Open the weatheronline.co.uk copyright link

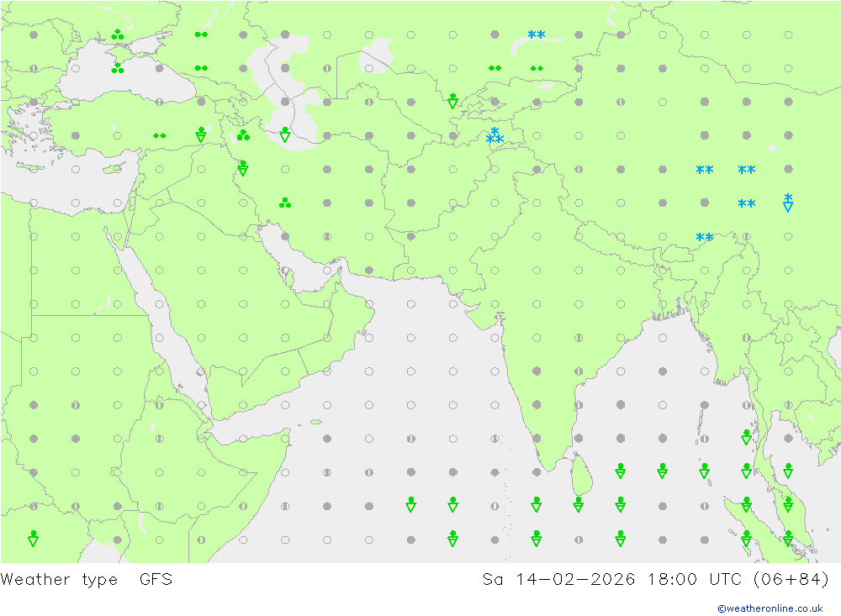tap(770, 608)
